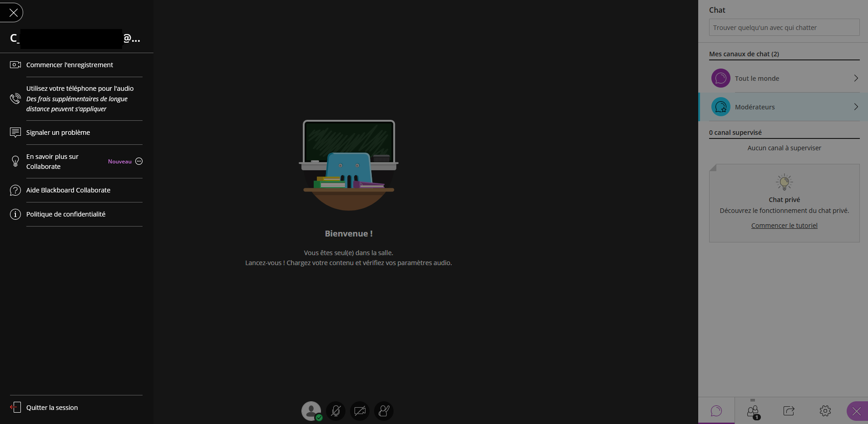Click the lightbulb En savoir plus icon

(15, 161)
